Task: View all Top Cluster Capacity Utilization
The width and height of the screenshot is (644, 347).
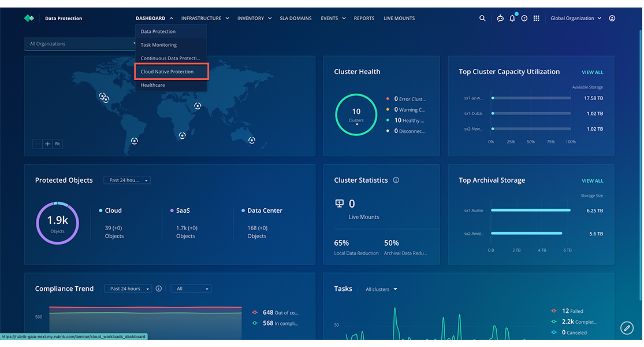Action: (x=592, y=72)
